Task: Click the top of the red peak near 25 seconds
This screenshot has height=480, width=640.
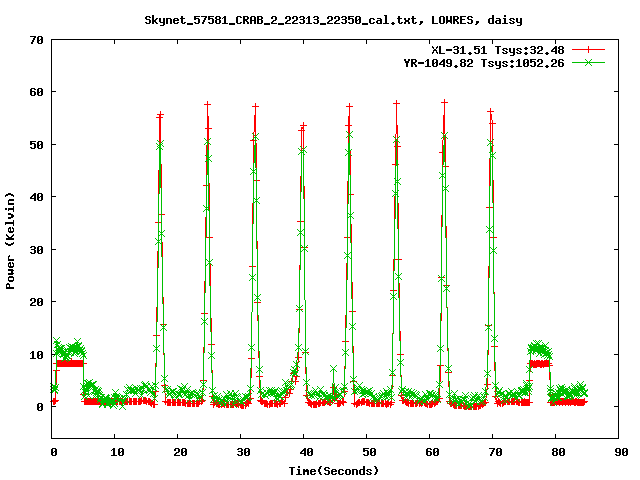Action: (207, 104)
